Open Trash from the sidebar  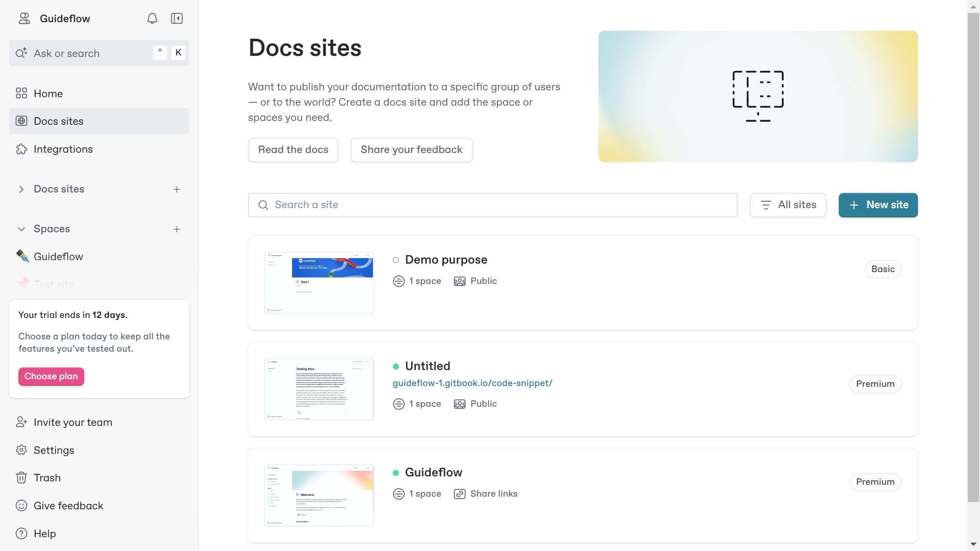[99, 478]
